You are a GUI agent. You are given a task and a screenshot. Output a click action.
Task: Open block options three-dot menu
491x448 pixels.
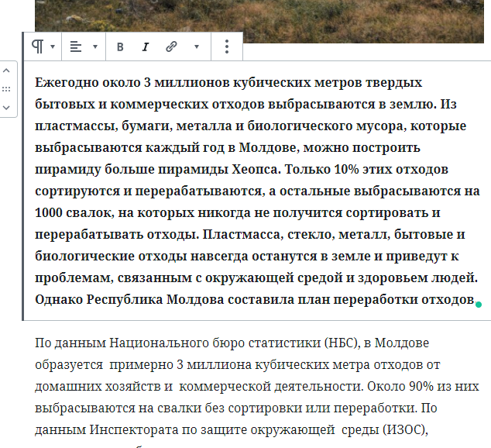point(227,47)
